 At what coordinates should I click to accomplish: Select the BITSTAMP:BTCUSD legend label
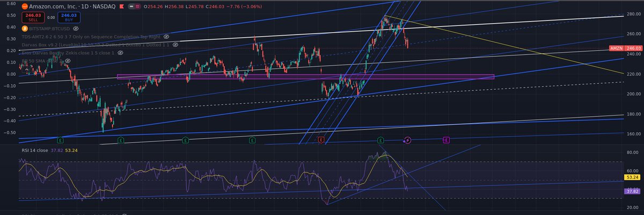coord(49,27)
